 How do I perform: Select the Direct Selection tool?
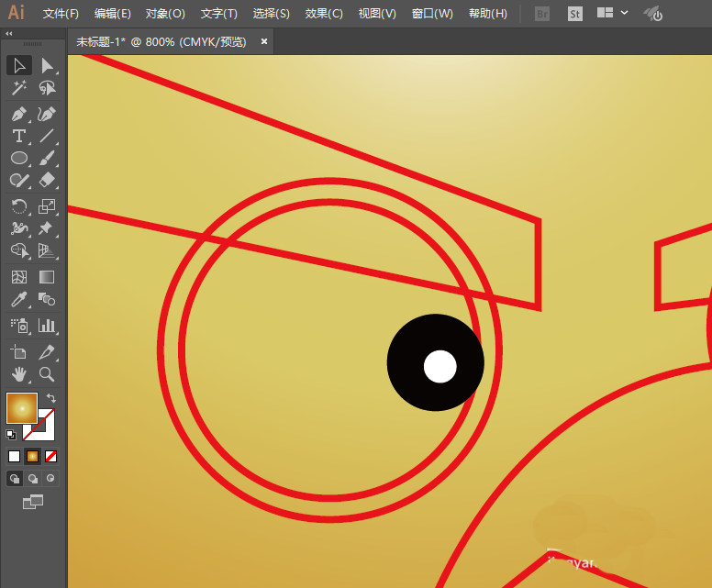pyautogui.click(x=47, y=65)
